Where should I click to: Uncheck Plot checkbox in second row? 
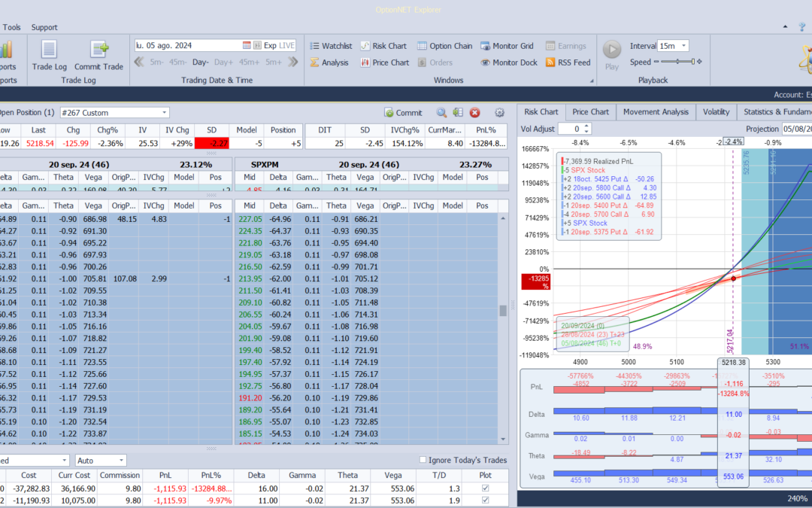(x=485, y=500)
